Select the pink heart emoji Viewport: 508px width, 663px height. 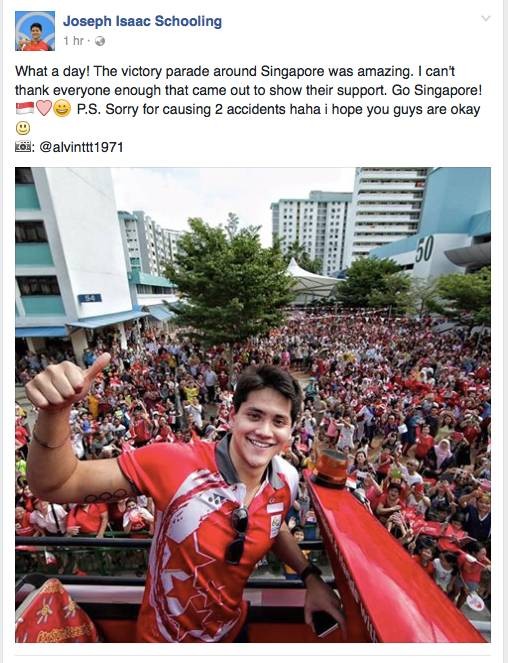(x=44, y=109)
